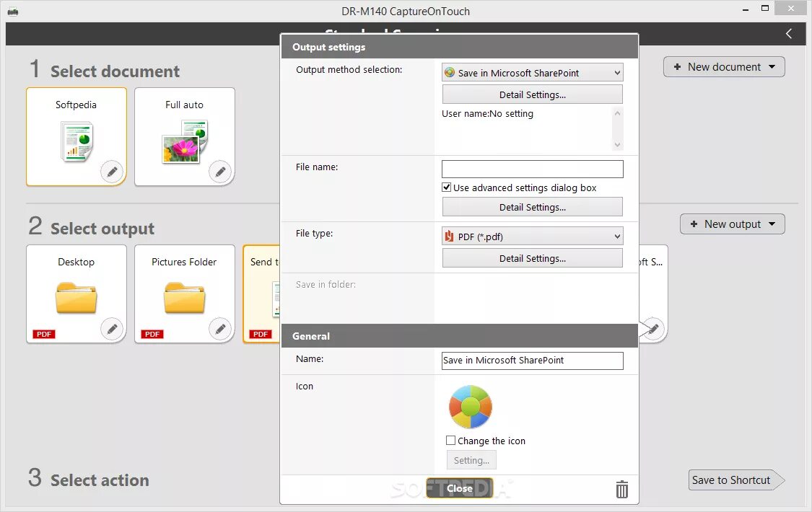Click the General section header
This screenshot has height=512, width=812.
tap(459, 335)
